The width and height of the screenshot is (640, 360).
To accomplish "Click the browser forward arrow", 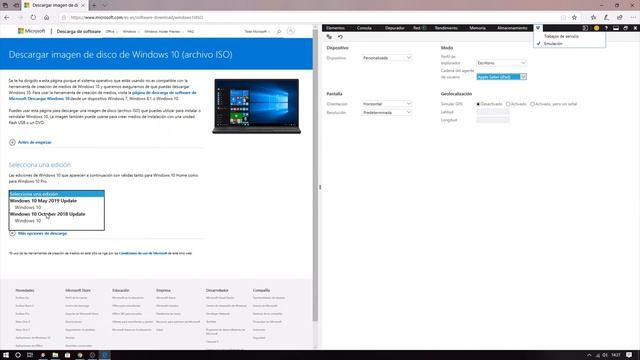I will coord(20,18).
